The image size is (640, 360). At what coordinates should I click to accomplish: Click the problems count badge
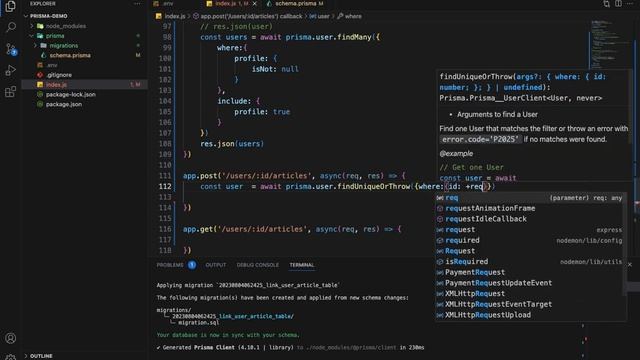tap(192, 265)
